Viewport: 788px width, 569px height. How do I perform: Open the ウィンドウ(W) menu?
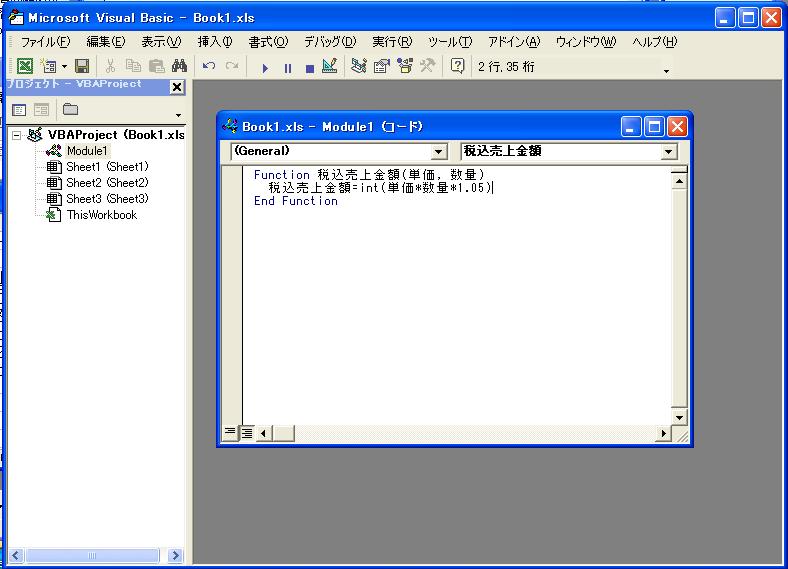(585, 42)
